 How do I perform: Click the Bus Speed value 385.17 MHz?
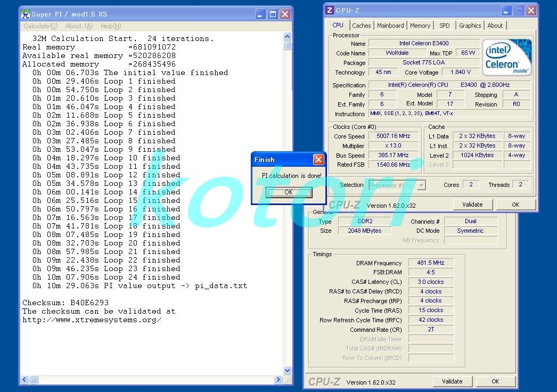(393, 156)
